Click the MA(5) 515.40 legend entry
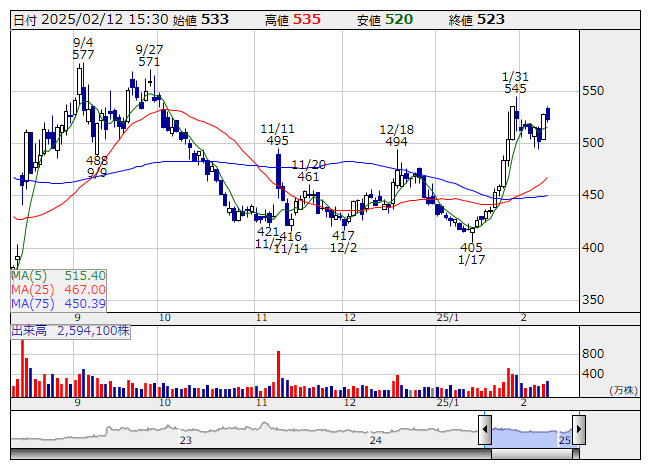The height and width of the screenshot is (470, 653). point(58,276)
